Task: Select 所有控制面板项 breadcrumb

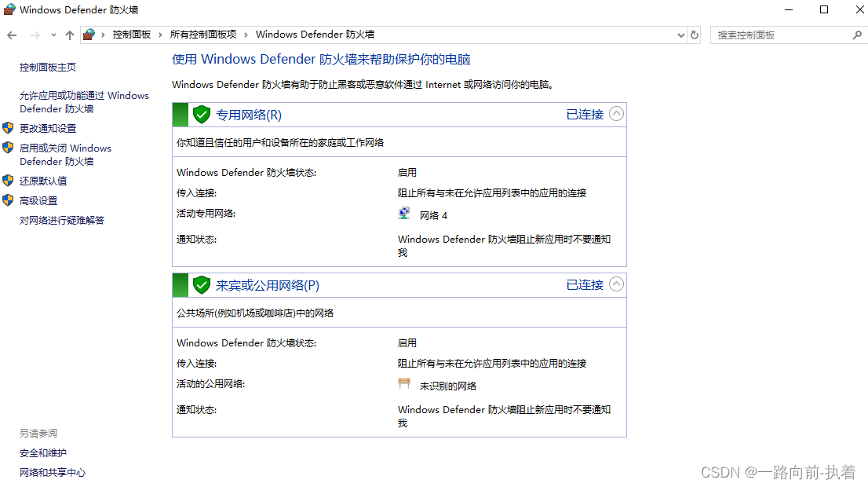Action: [203, 35]
